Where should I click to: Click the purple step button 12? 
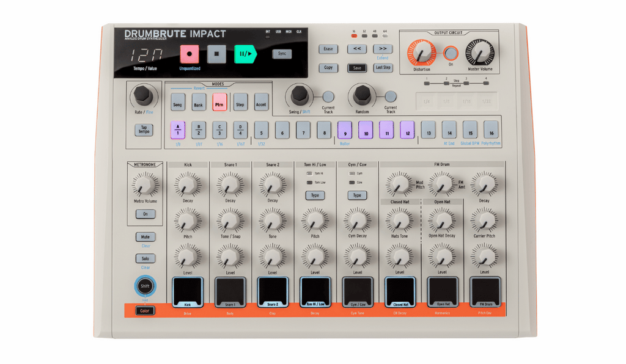pos(407,130)
